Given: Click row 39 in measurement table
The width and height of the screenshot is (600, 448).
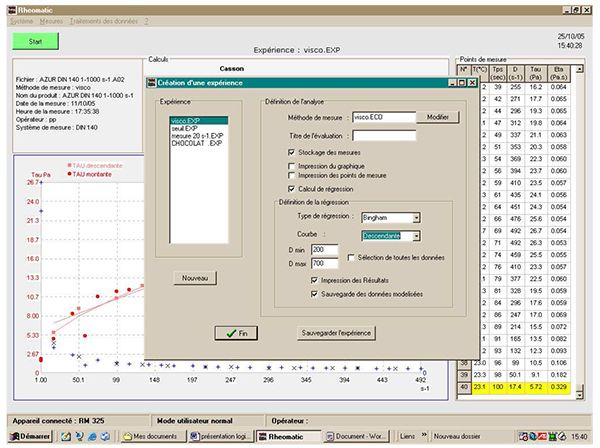Looking at the screenshot, I should (514, 375).
